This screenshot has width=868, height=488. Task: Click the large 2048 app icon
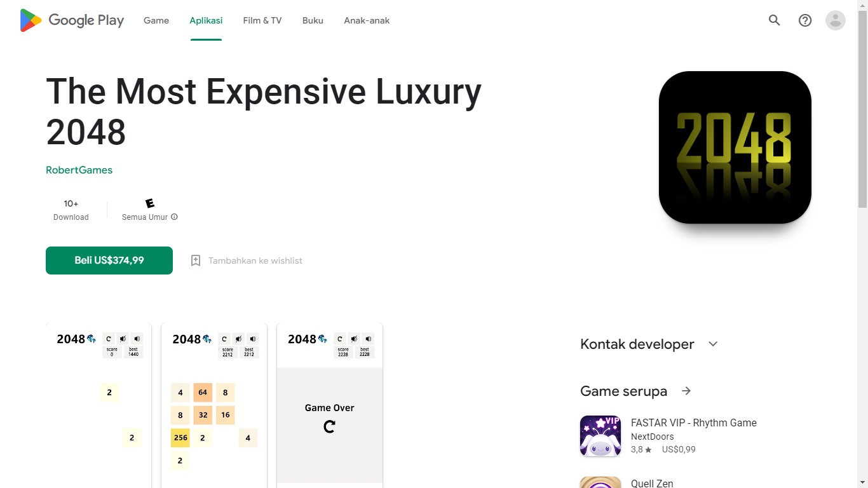[x=735, y=147]
